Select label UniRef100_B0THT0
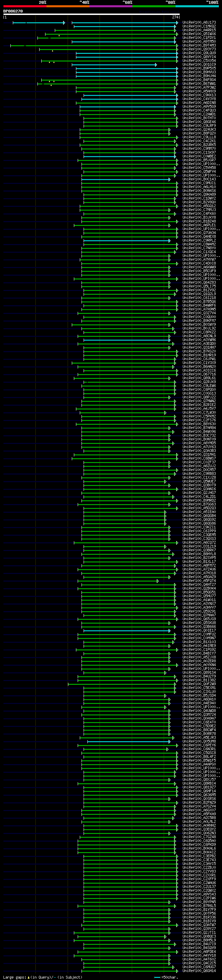Viewport: 222px width, 980px height. pos(199,118)
